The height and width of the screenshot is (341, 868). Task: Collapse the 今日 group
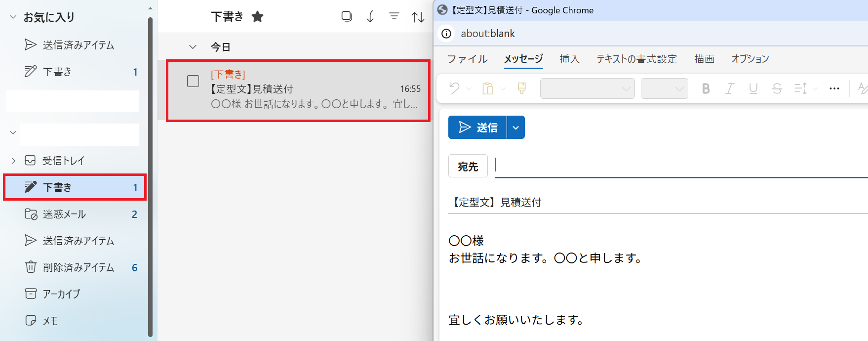tap(193, 47)
